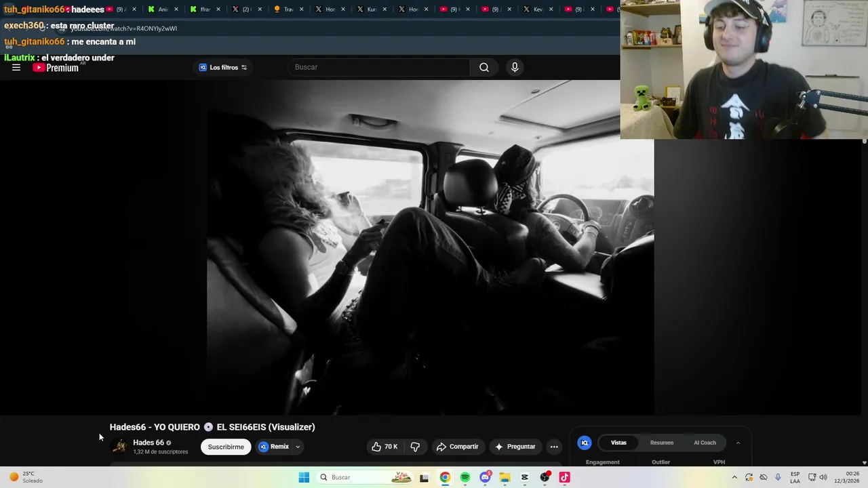868x488 pixels.
Task: Click the search magnifier button
Action: point(484,67)
